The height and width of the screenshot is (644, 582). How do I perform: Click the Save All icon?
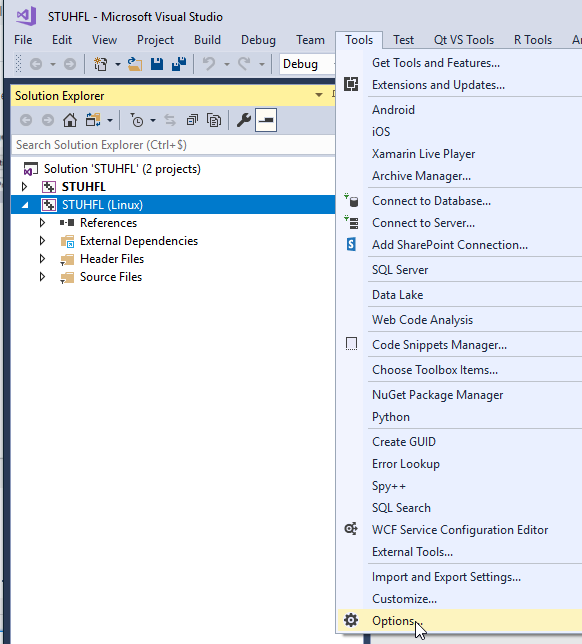(x=179, y=64)
